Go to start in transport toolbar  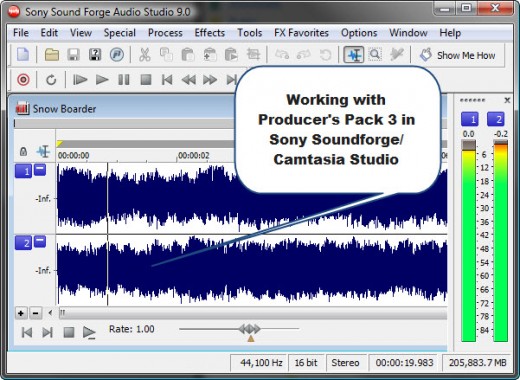click(167, 80)
